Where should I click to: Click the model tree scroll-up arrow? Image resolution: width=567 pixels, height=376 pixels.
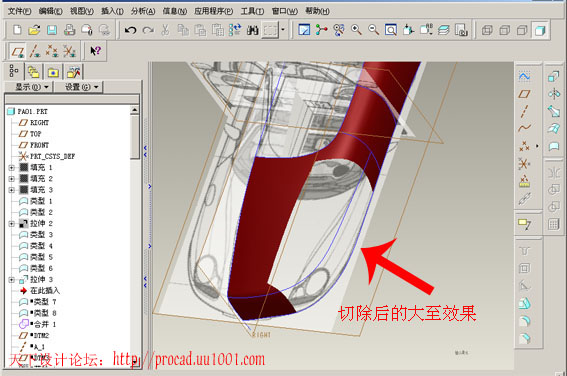[135, 110]
